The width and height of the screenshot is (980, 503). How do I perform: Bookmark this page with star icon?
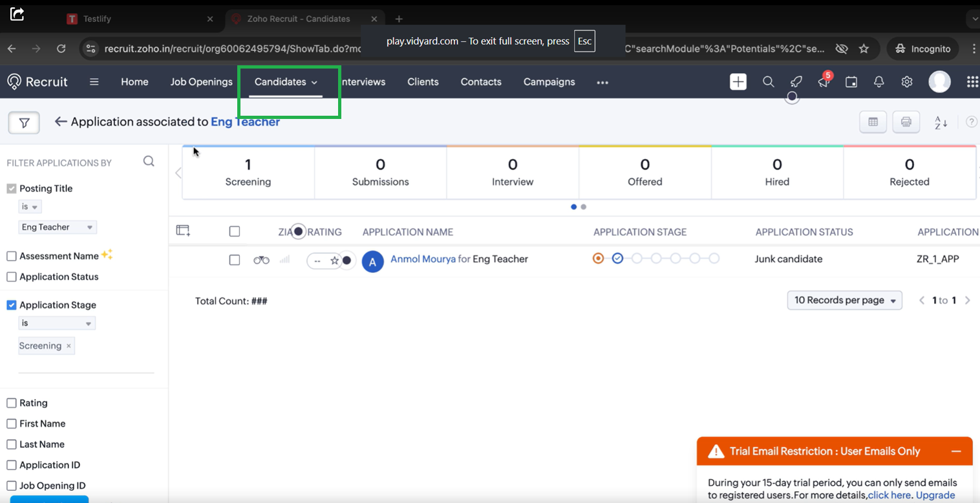coord(864,48)
